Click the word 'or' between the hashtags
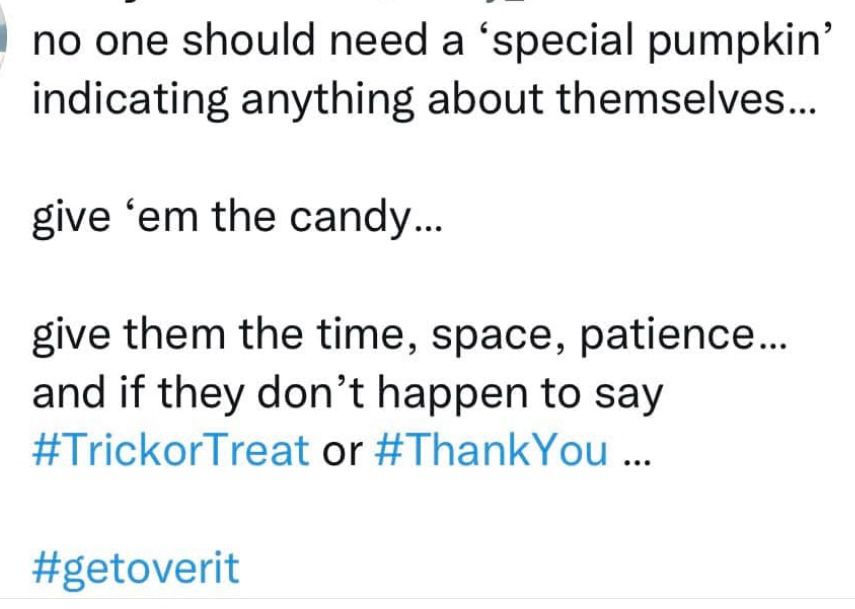The width and height of the screenshot is (855, 609). click(x=342, y=453)
